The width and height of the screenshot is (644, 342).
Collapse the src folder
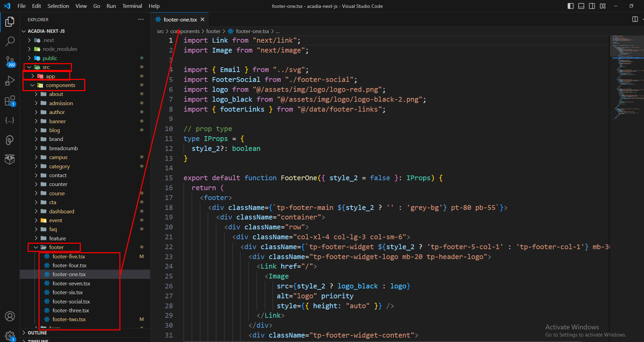29,67
